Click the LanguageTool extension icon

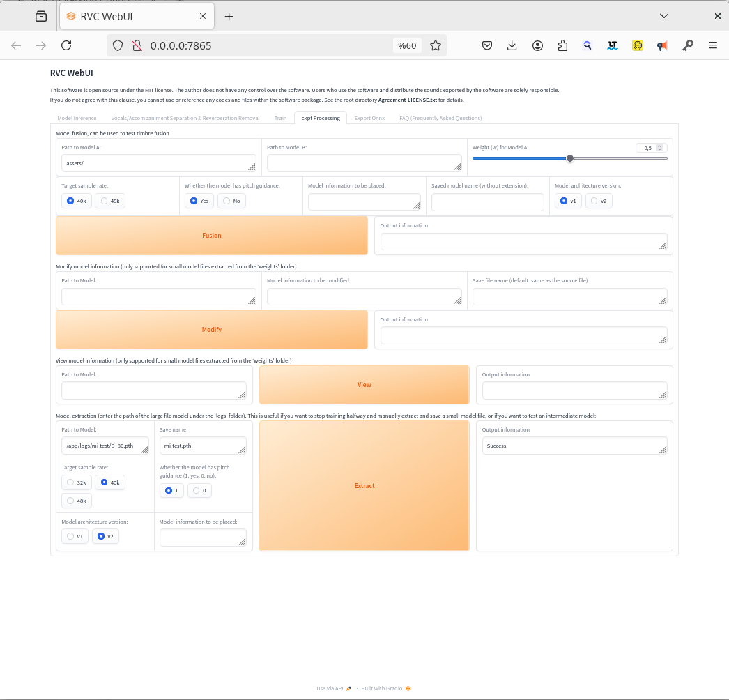point(613,45)
